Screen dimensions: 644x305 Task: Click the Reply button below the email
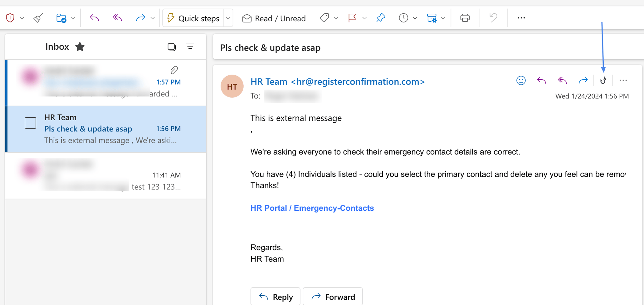click(x=275, y=296)
